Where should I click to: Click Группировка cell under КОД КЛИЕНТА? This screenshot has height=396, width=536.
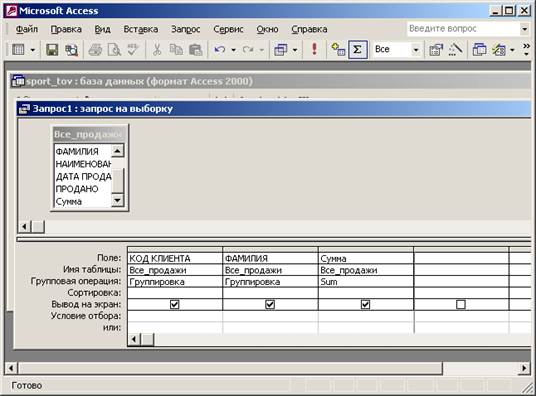click(x=175, y=281)
